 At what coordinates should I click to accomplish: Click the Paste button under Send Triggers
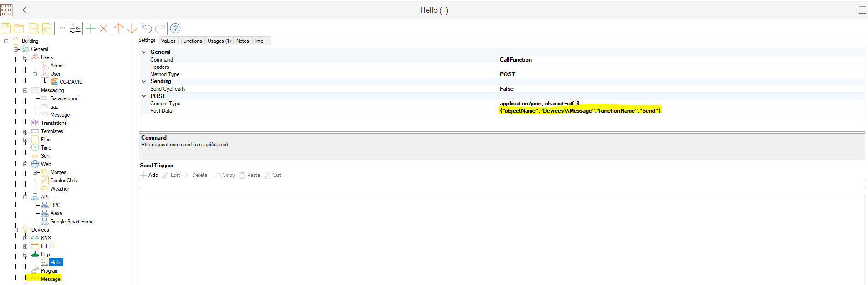(x=250, y=175)
